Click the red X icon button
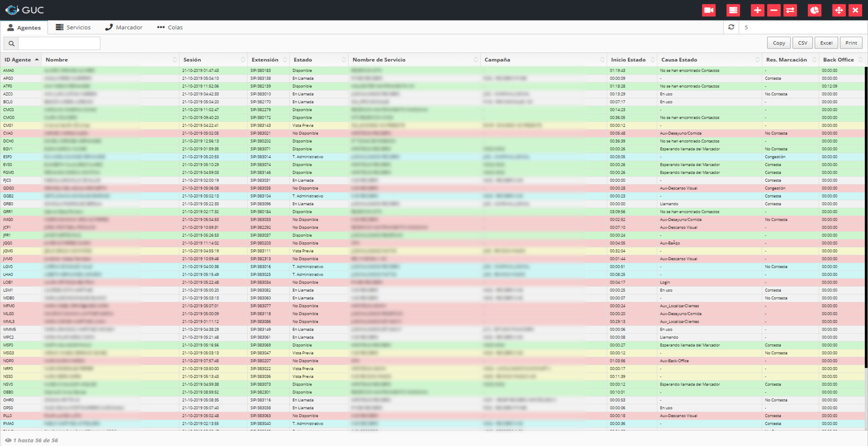 (855, 10)
